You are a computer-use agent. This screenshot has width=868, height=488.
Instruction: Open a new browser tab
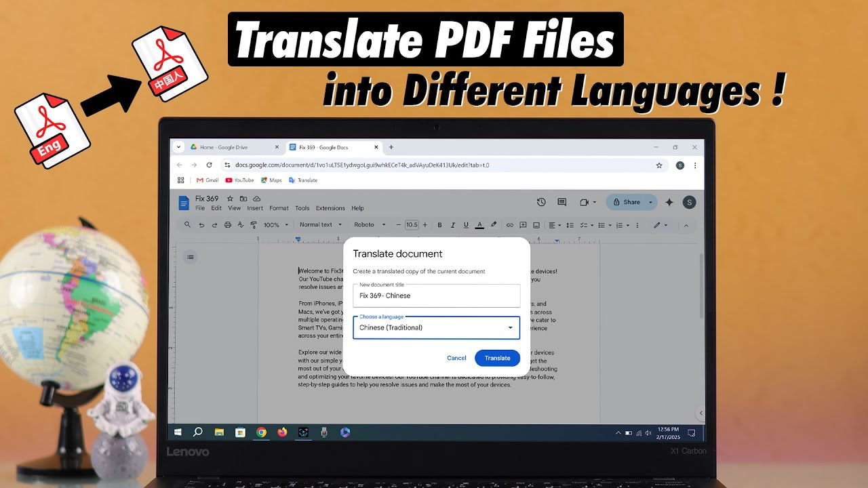coord(391,147)
